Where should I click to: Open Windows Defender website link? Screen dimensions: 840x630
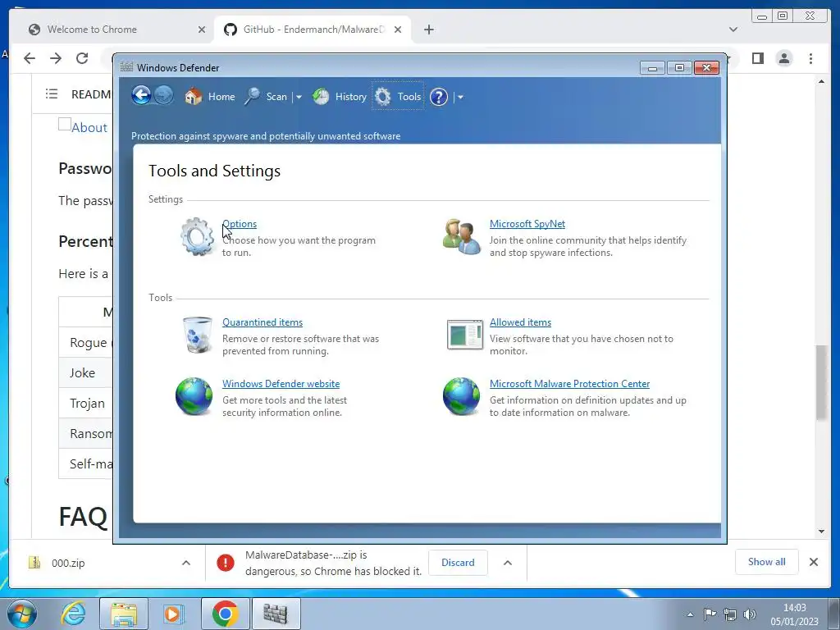click(281, 384)
